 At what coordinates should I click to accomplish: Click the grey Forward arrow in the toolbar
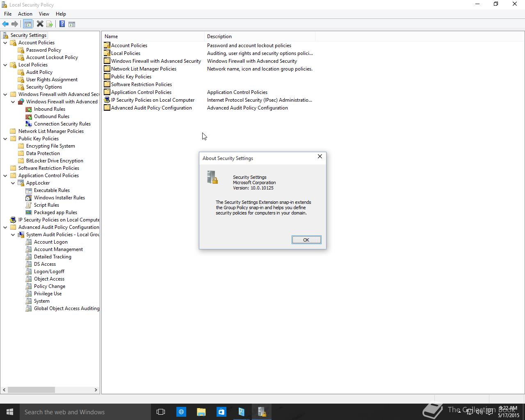(15, 24)
